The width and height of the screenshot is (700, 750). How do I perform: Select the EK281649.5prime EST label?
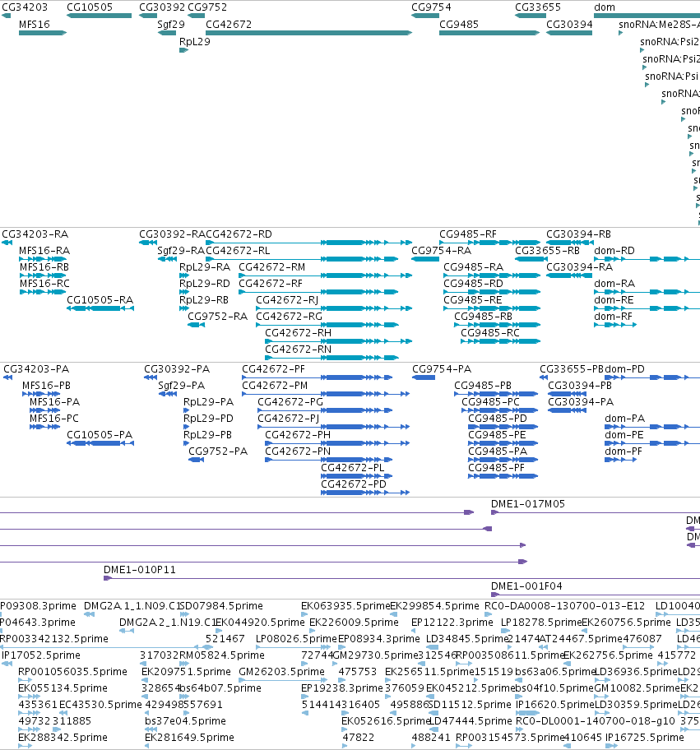tap(189, 738)
